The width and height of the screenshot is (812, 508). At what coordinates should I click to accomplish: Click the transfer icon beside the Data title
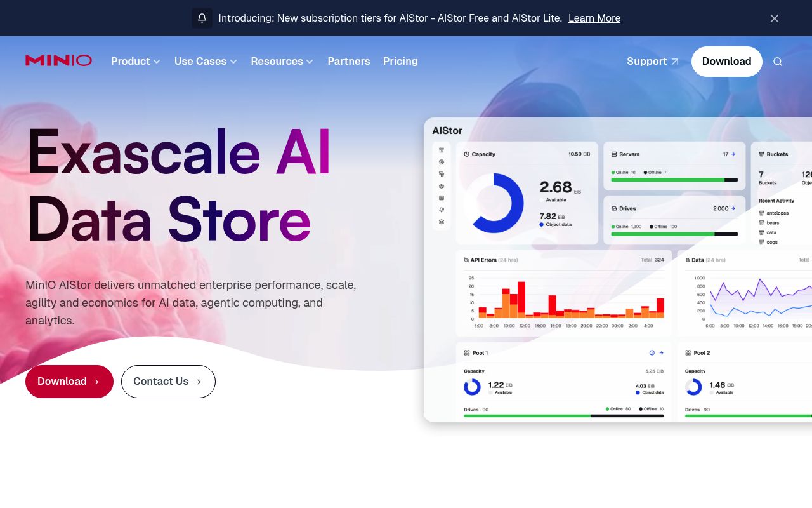pyautogui.click(x=688, y=260)
